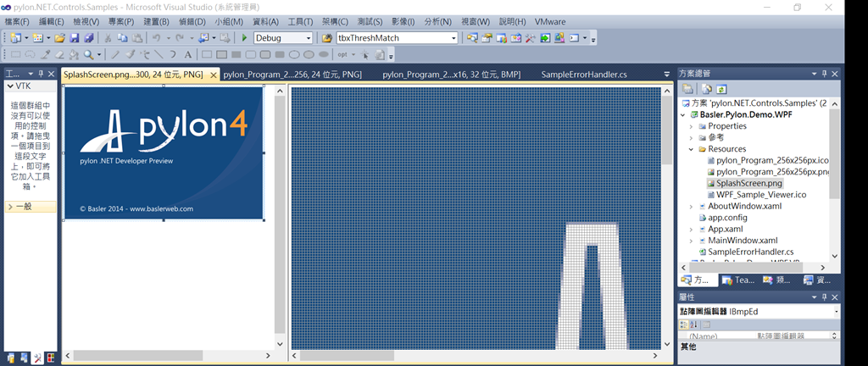Screen dimensions: 868x366
Task: Click the Save All icon
Action: 88,38
